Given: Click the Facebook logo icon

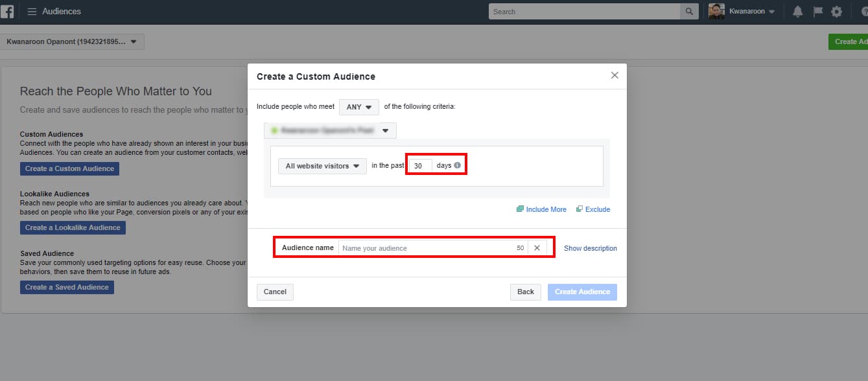Looking at the screenshot, I should point(7,11).
